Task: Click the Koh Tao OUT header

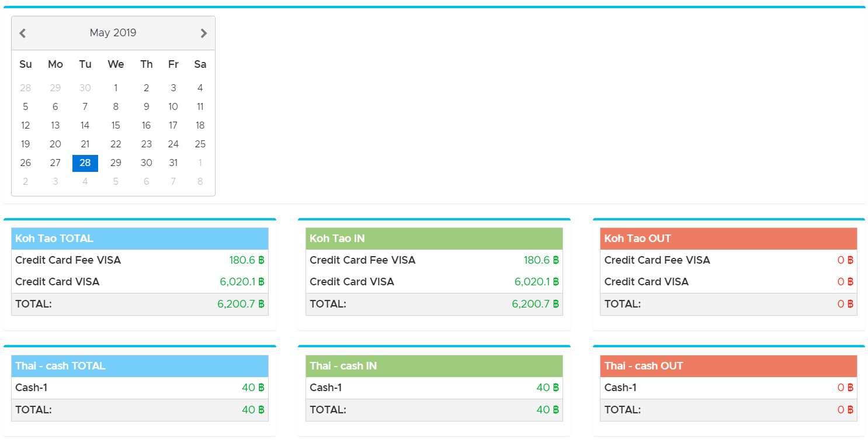Action: [728, 239]
